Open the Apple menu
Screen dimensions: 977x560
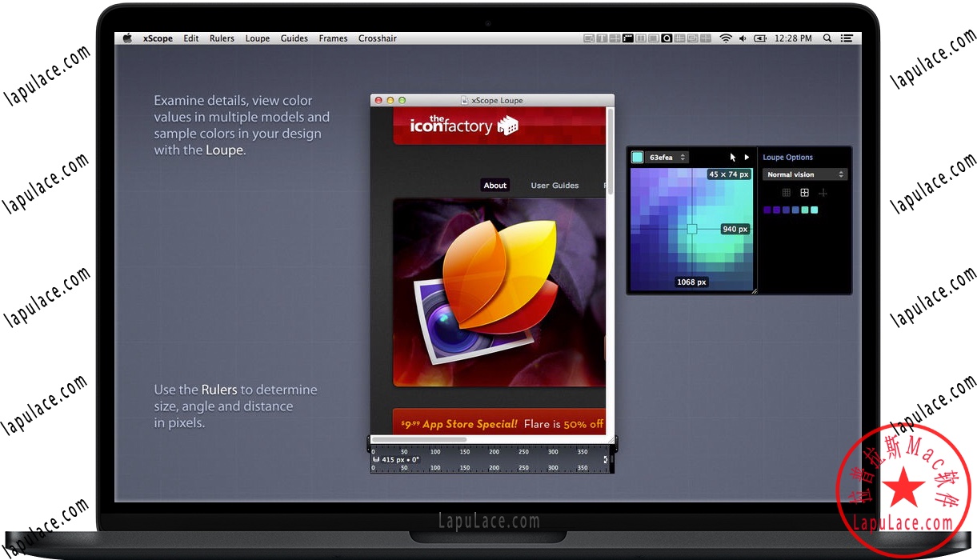click(x=126, y=38)
